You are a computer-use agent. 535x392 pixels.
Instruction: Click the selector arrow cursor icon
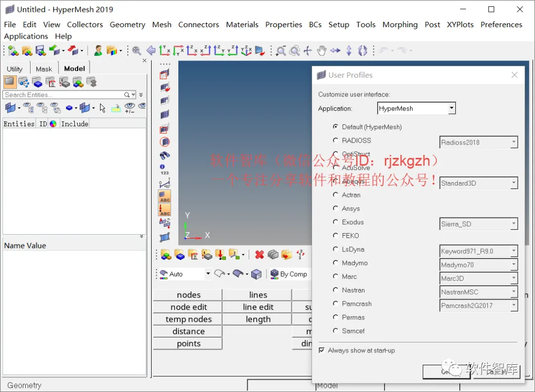point(103,108)
